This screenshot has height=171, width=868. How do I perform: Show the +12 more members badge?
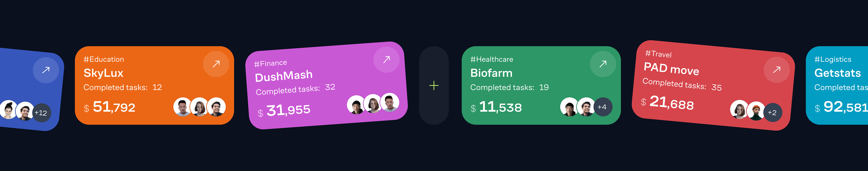click(x=41, y=113)
